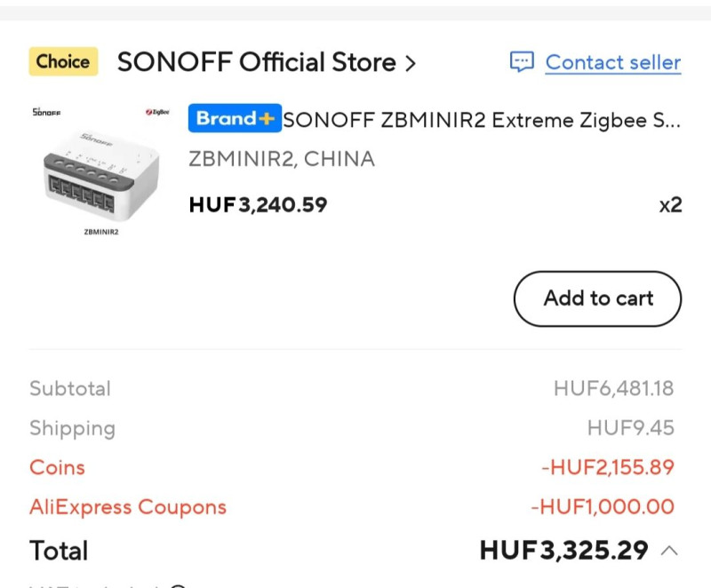Click the Shipping HUF9.45 amount
The image size is (711, 588).
click(x=630, y=428)
